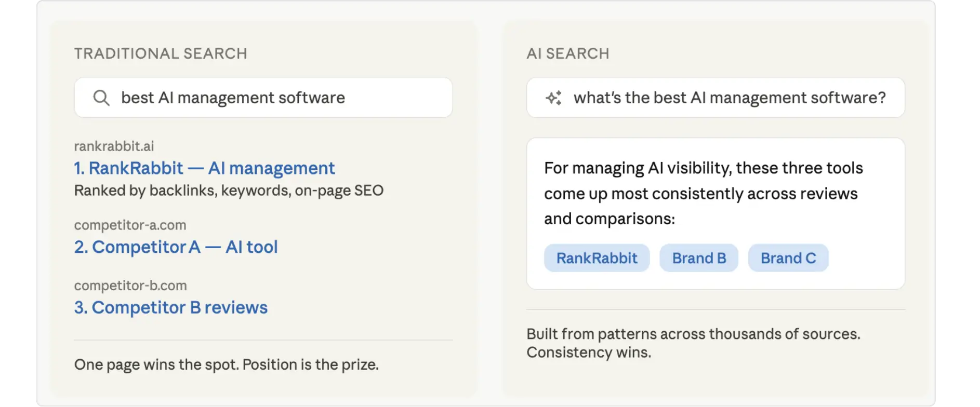
Task: Open the Competitor A — AI tool result
Action: tap(176, 247)
